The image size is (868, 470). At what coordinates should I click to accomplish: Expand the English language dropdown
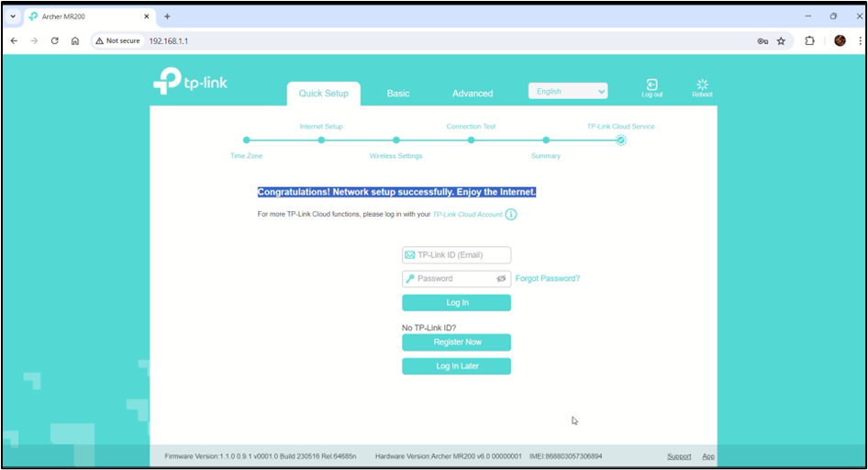(x=568, y=92)
